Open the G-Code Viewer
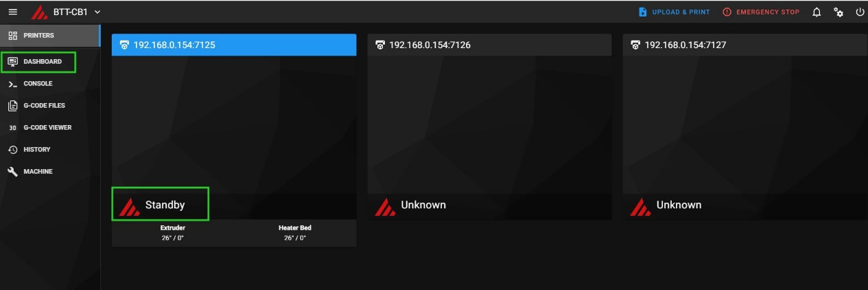This screenshot has width=868, height=290. click(47, 128)
